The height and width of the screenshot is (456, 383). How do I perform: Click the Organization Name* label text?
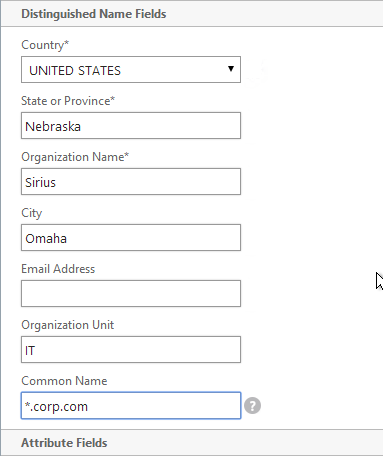(75, 157)
